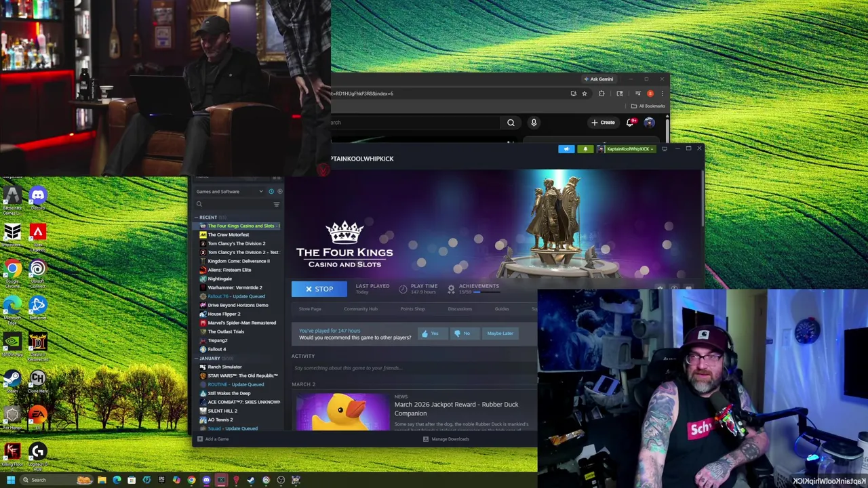Screen dimensions: 868x488
Task: Click activity text box "Say something about this game"
Action: (x=414, y=368)
